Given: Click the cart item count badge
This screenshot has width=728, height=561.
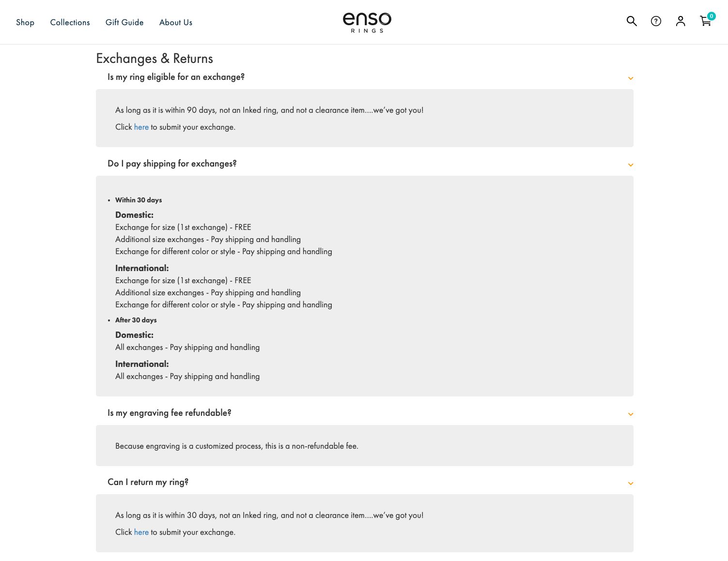Looking at the screenshot, I should (711, 16).
